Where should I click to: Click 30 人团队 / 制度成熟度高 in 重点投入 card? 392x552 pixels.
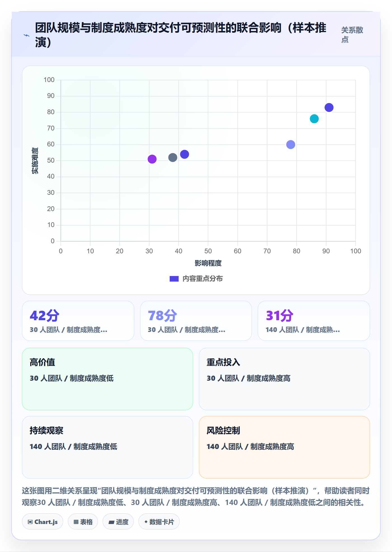pos(249,378)
